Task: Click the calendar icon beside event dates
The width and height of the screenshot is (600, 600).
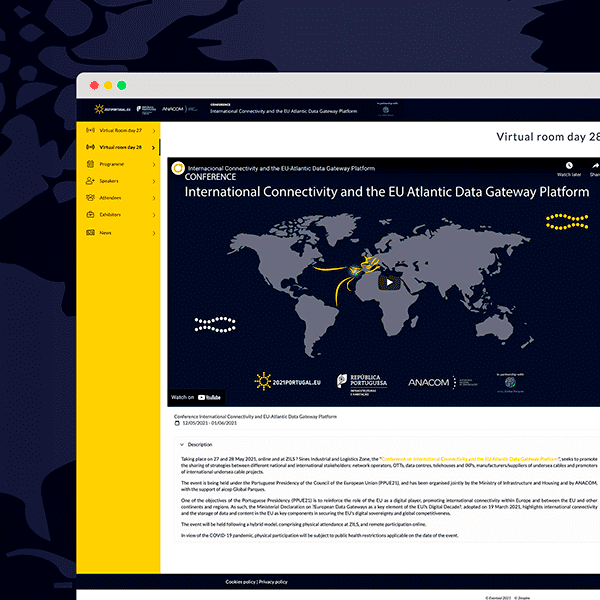Action: (x=177, y=423)
